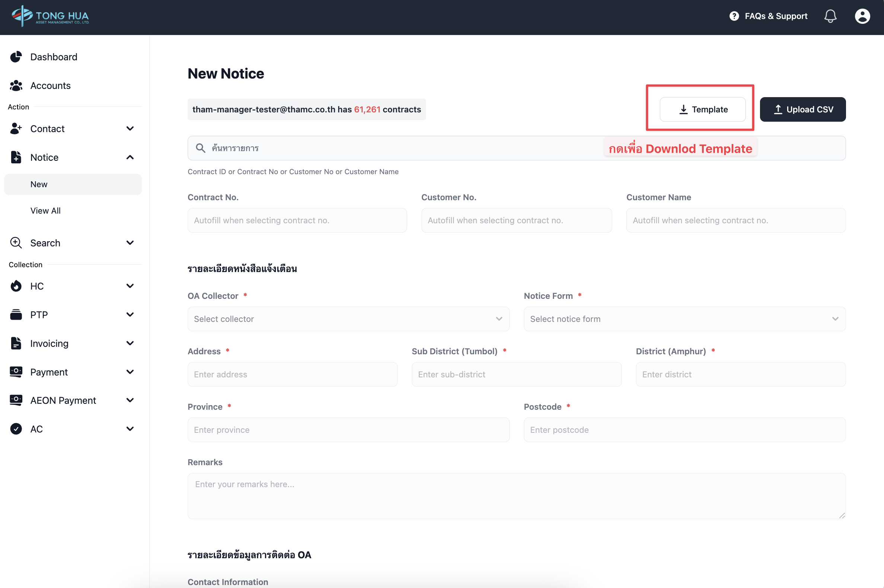The height and width of the screenshot is (588, 884).
Task: Open the Select notice form dropdown
Action: pyautogui.click(x=684, y=319)
